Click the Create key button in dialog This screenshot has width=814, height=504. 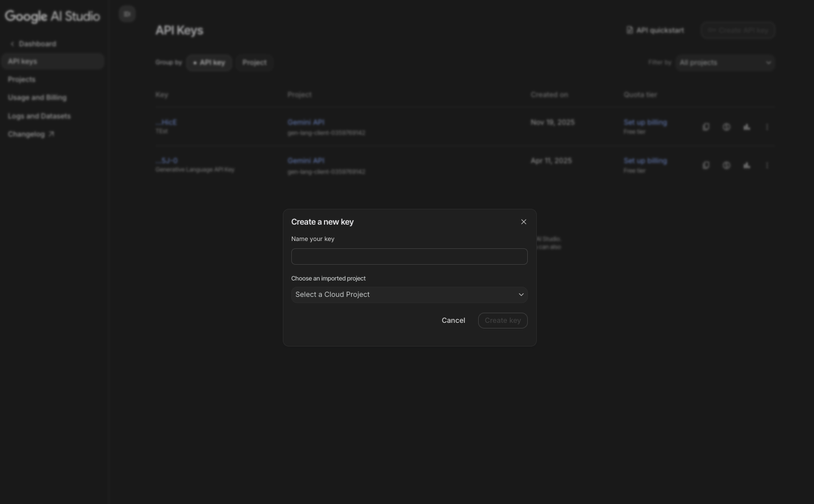click(x=502, y=321)
